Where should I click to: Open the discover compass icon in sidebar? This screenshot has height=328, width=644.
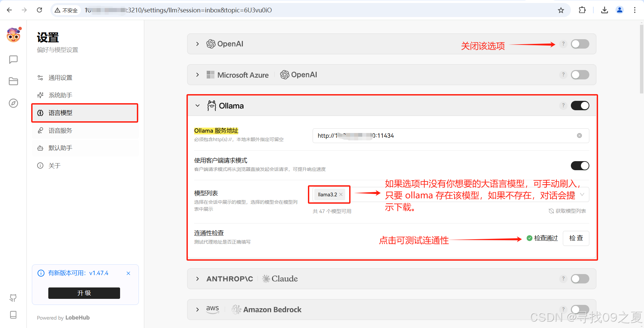(13, 103)
